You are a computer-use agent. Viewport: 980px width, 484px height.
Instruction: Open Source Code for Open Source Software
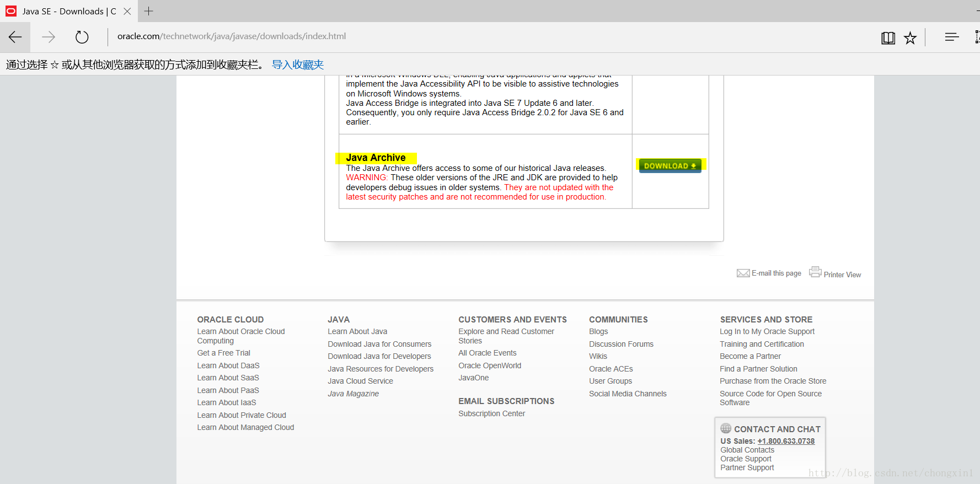(x=770, y=398)
